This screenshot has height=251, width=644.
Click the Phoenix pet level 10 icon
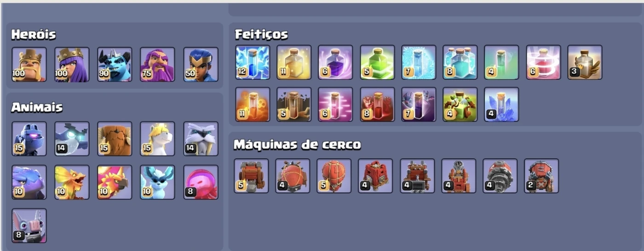[115, 182]
